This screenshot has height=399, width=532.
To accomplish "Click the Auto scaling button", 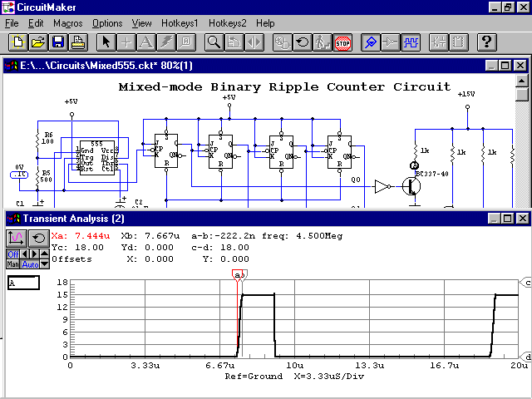I will pos(30,264).
